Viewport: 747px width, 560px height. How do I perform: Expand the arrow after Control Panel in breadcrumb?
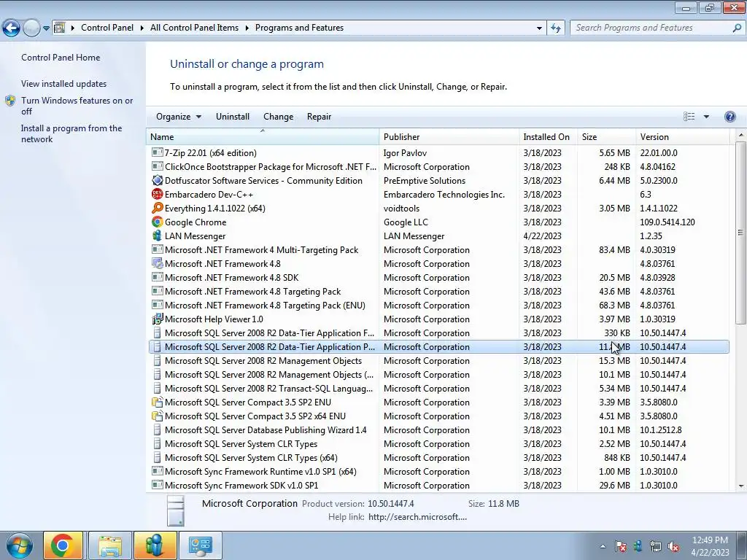(x=142, y=28)
